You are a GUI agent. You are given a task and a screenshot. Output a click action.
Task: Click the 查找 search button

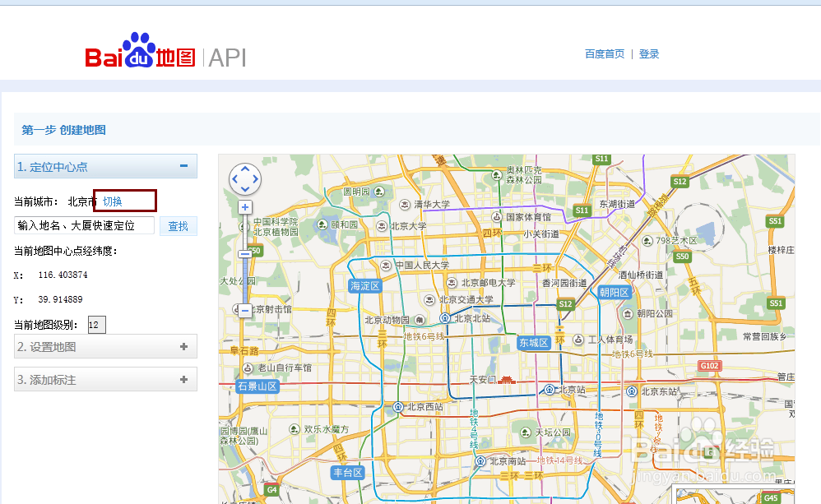coord(178,226)
